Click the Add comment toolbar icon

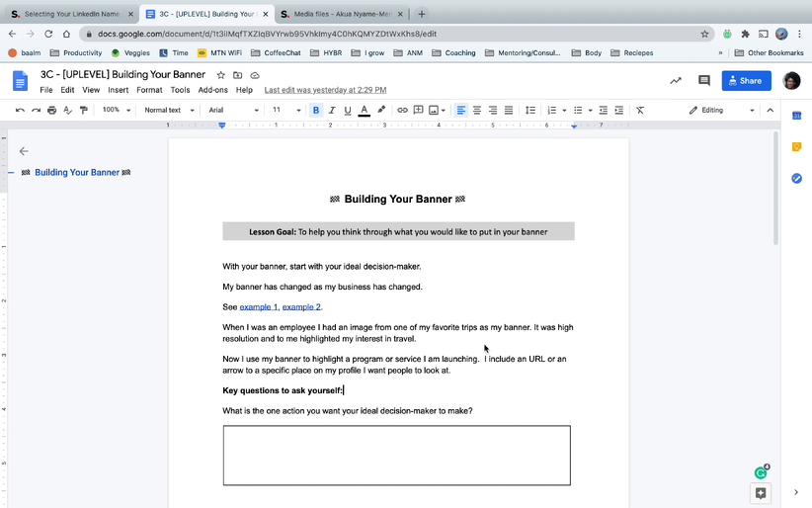419,110
